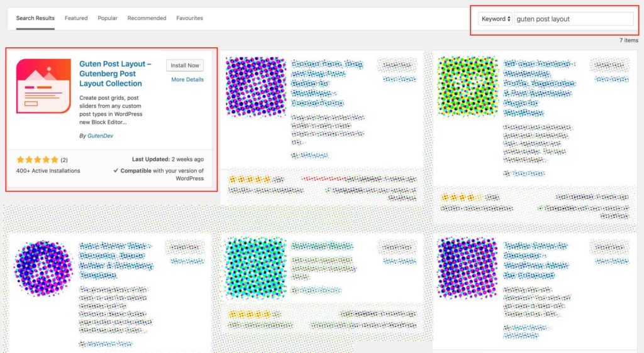Image resolution: width=644 pixels, height=353 pixels.
Task: Open the Search Results tab
Action: pos(35,18)
